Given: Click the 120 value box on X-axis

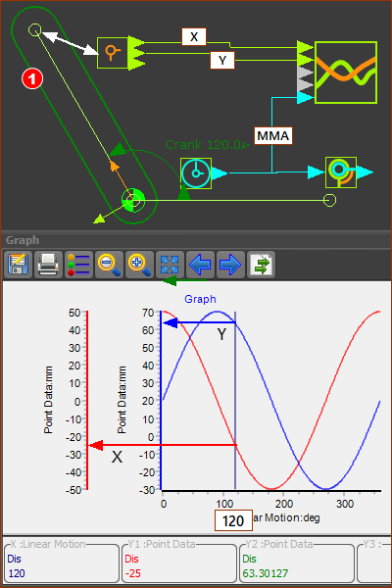Looking at the screenshot, I should click(x=233, y=520).
